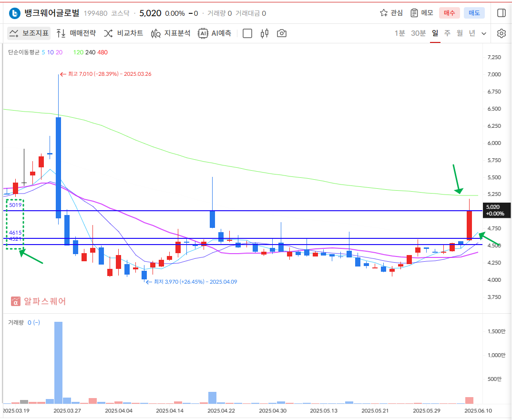Select the 주 weekly timeframe
The height and width of the screenshot is (420, 512).
[x=447, y=33]
